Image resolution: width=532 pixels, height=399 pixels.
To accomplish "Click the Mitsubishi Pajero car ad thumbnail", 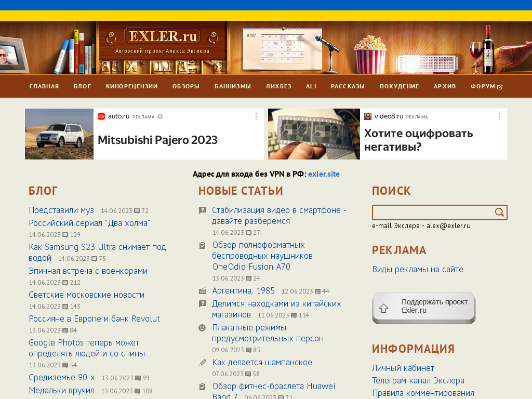I will 59,134.
